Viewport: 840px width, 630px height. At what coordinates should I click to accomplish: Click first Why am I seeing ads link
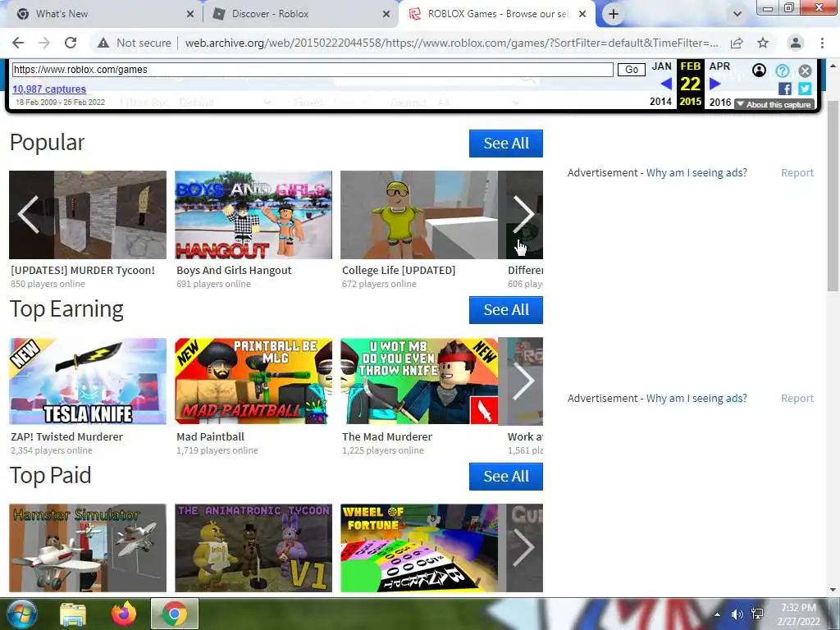coord(696,172)
